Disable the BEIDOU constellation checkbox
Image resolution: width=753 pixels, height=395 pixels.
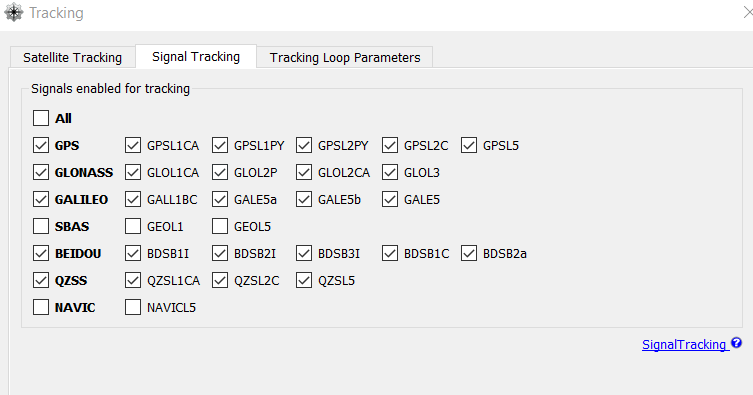click(41, 253)
